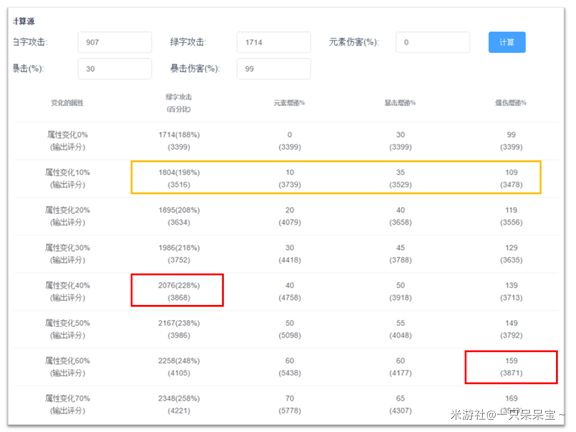576x432 pixels.
Task: Click the 2258(248%) table cell
Action: tap(179, 367)
